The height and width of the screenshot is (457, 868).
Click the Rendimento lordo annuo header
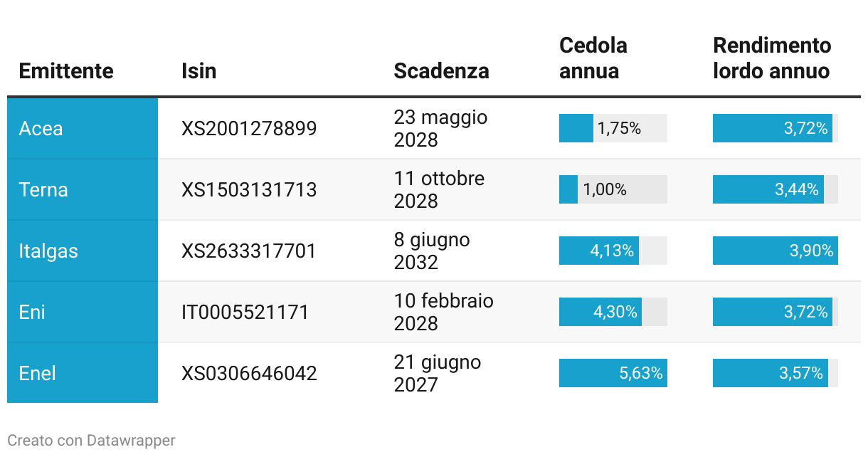[x=772, y=58]
